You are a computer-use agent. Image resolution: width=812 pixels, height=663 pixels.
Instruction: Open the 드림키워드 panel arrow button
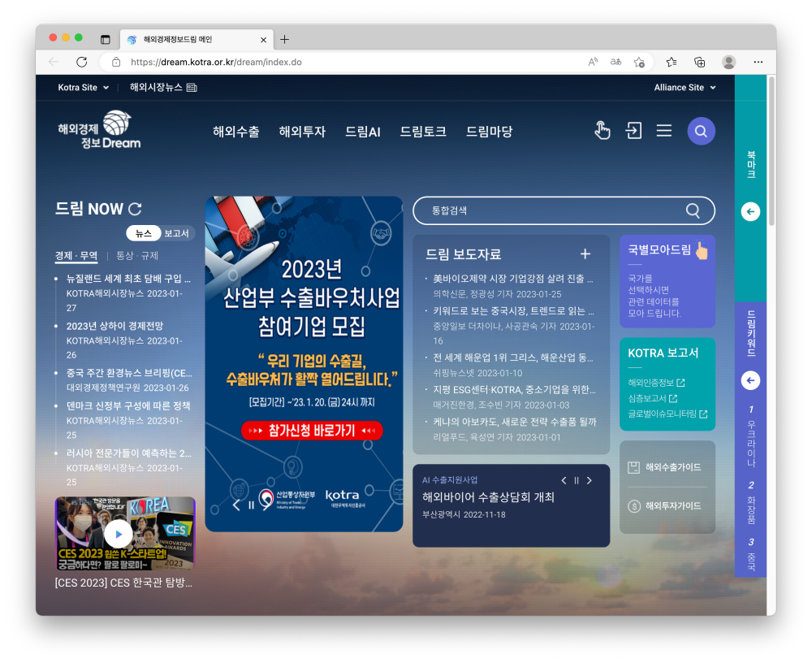coord(750,380)
